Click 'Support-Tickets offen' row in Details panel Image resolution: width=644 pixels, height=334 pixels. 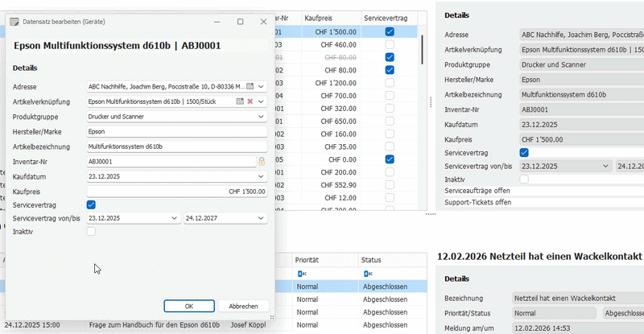click(544, 202)
